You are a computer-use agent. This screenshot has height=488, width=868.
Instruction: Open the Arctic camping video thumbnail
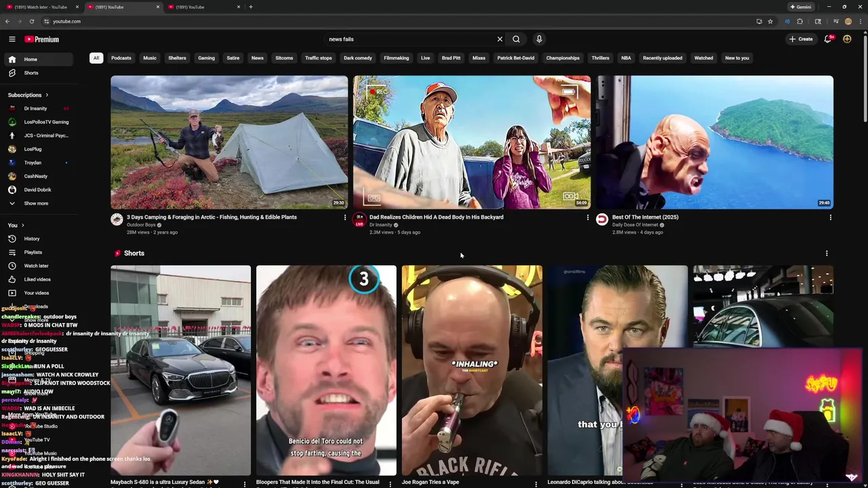[229, 142]
